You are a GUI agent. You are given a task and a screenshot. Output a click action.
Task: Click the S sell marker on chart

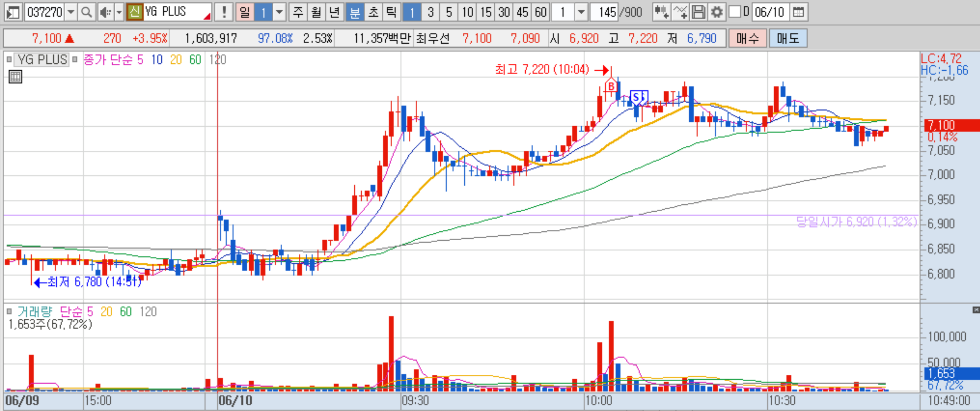coord(636,97)
